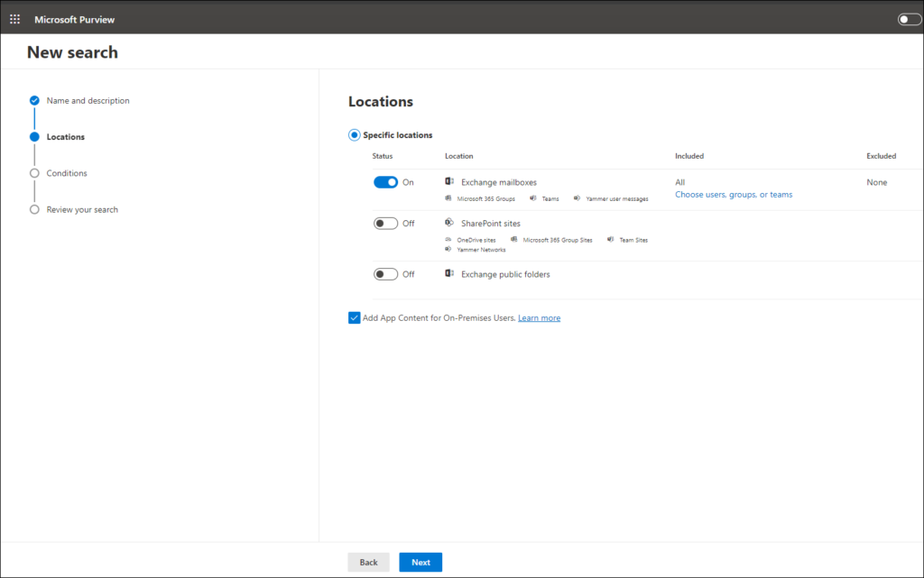Click the Status column header
Viewport: 924px width, 578px height.
[x=383, y=156]
